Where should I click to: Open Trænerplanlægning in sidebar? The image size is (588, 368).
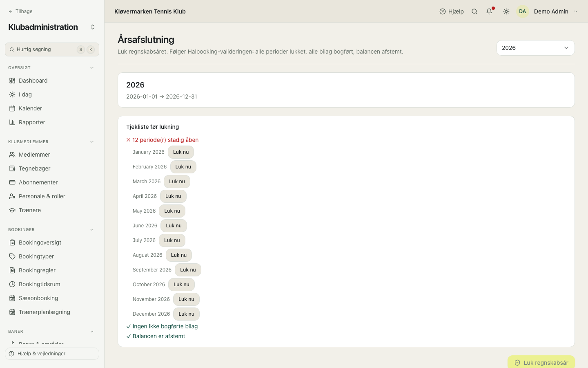52,312
